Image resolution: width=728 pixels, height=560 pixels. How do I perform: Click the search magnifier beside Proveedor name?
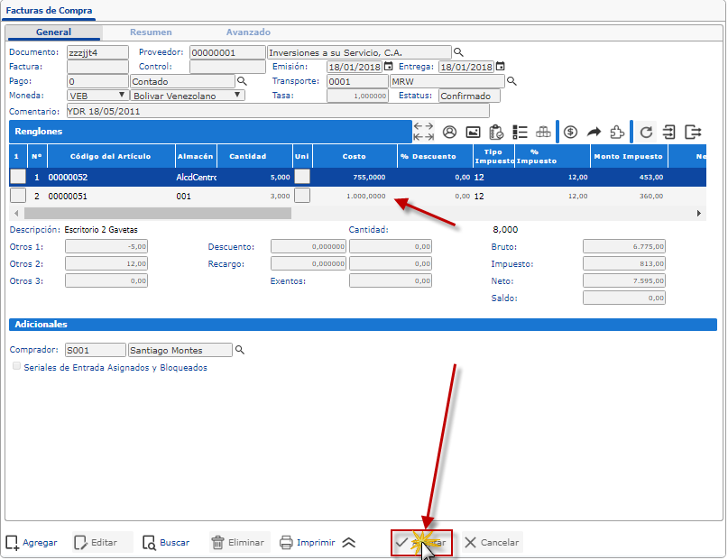[458, 52]
